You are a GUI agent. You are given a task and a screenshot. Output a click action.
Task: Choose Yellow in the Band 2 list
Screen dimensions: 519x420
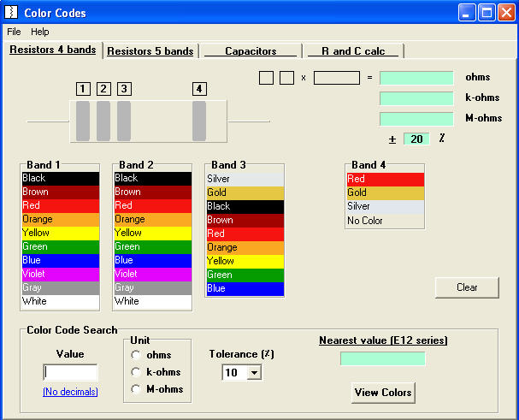click(152, 233)
